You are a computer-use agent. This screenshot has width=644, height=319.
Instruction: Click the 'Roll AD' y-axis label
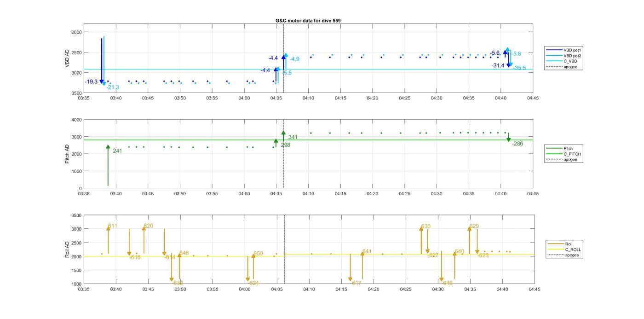click(68, 249)
